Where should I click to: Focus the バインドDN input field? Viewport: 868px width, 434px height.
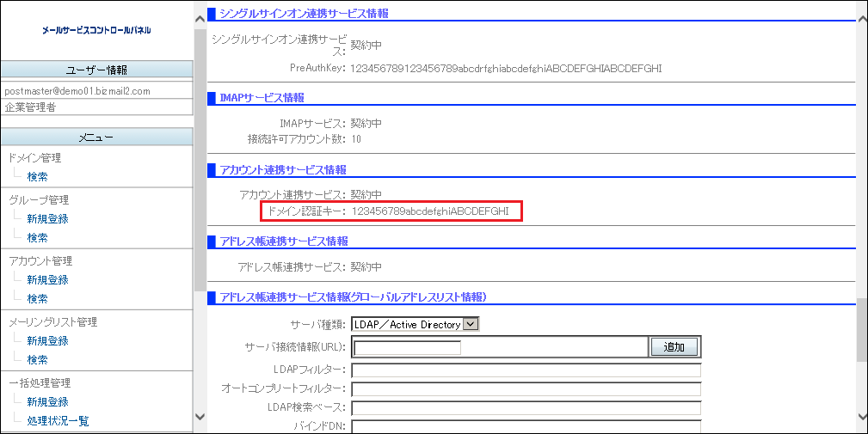click(x=526, y=427)
